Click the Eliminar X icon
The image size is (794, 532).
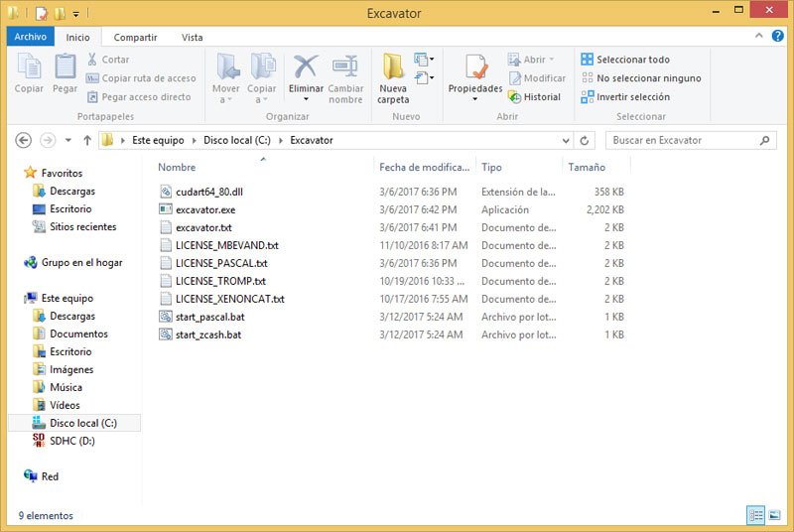point(306,66)
